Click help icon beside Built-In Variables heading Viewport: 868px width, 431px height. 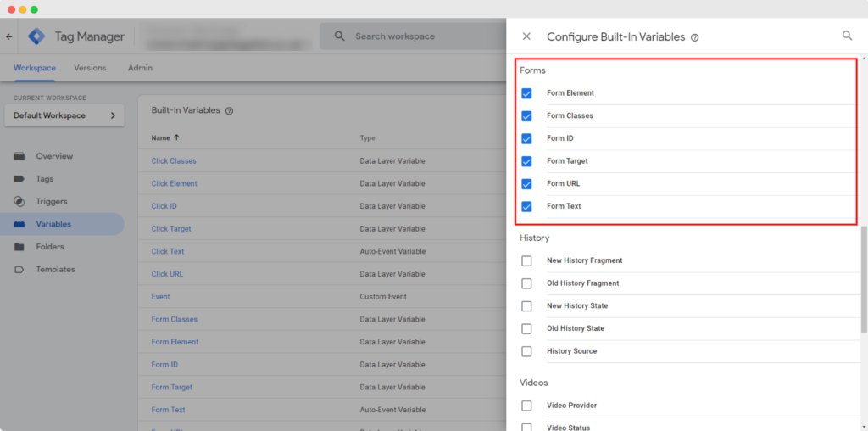[229, 110]
